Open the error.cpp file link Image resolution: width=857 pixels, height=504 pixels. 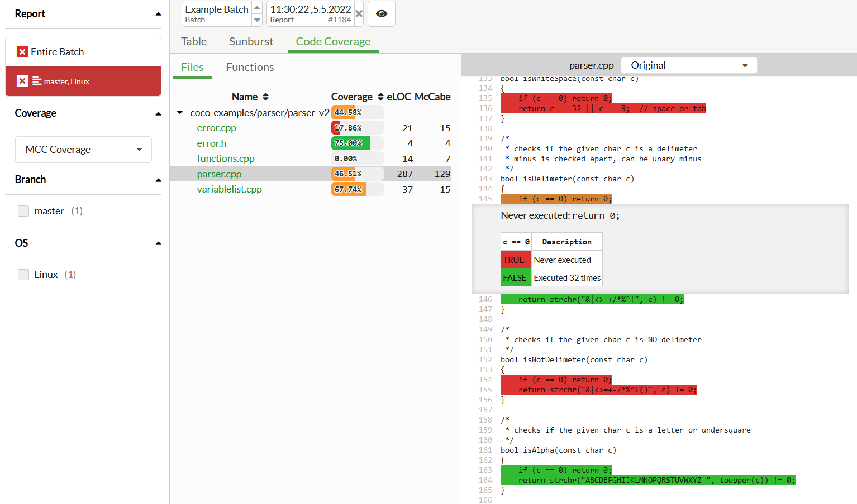pos(216,128)
